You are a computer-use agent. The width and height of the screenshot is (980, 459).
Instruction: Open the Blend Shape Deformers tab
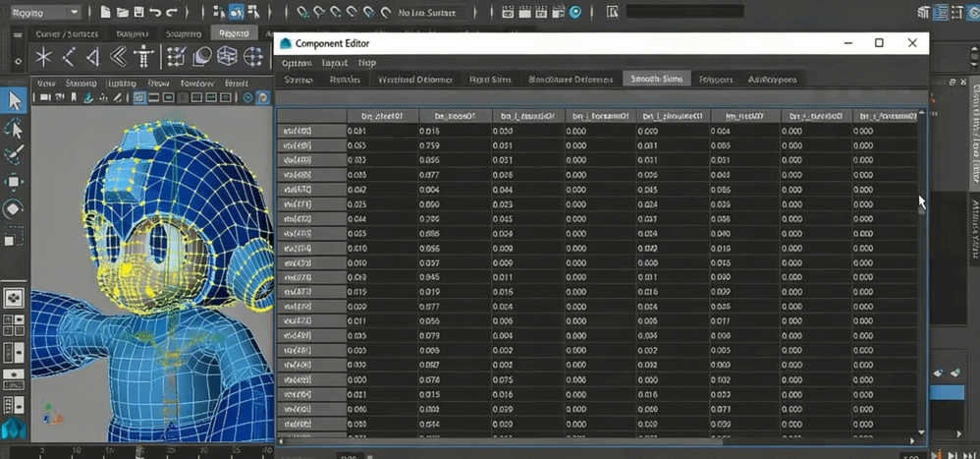[571, 79]
